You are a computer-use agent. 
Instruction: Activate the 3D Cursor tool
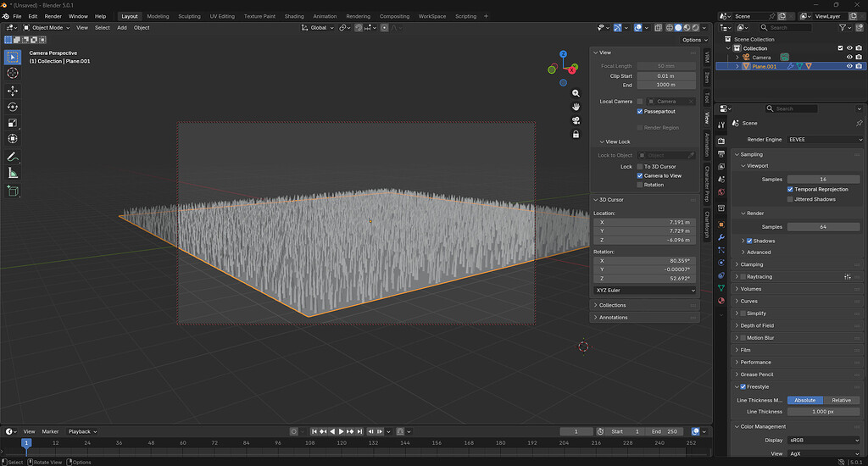(x=13, y=73)
